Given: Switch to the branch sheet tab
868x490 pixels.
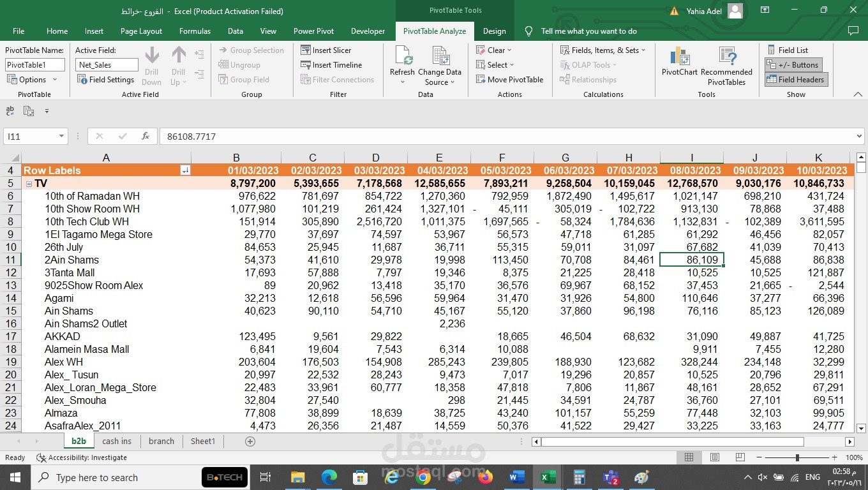Looking at the screenshot, I should pos(161,441).
